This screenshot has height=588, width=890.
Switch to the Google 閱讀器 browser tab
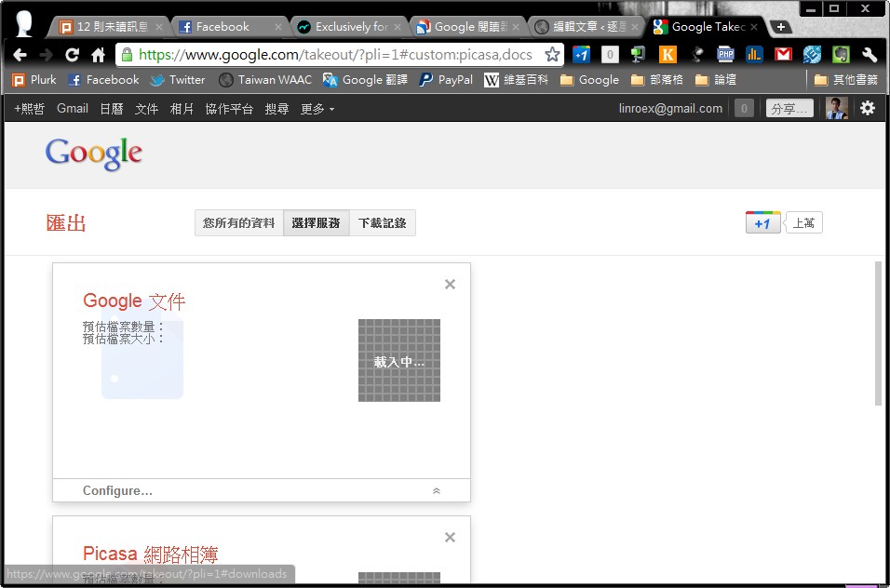(467, 27)
